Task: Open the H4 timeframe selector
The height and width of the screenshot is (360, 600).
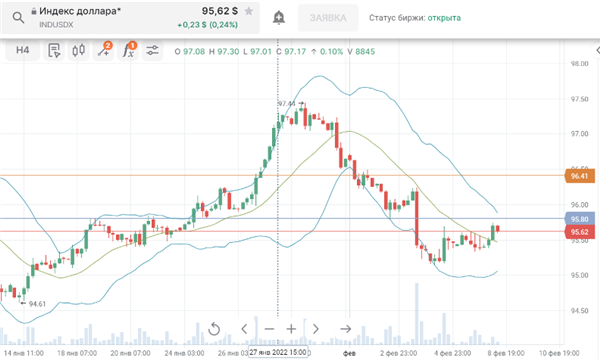Action: coord(23,50)
